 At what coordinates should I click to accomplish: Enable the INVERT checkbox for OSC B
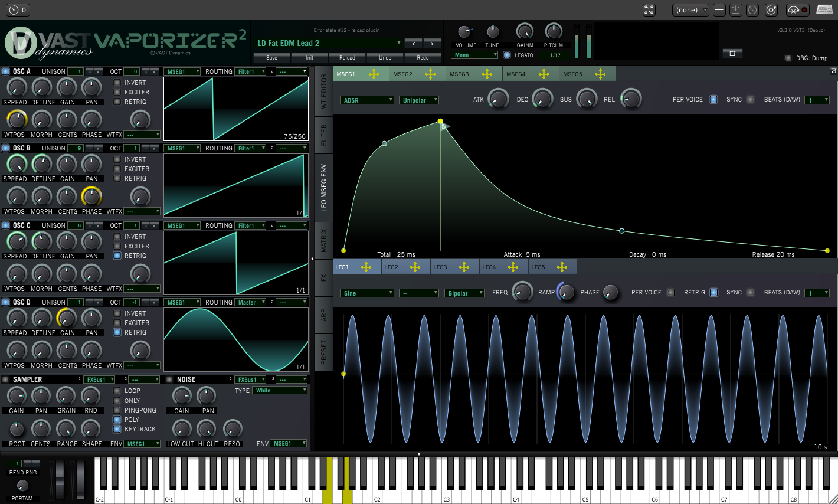tap(117, 159)
